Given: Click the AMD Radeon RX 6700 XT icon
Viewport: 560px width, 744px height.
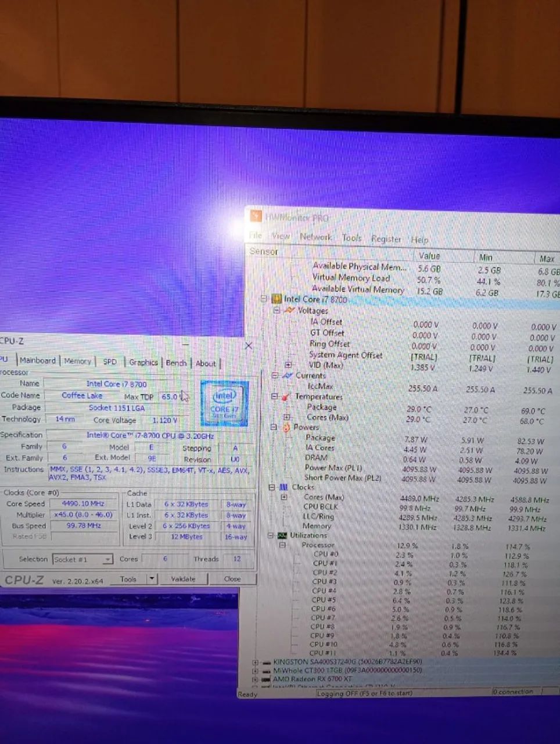Looking at the screenshot, I should click(267, 678).
